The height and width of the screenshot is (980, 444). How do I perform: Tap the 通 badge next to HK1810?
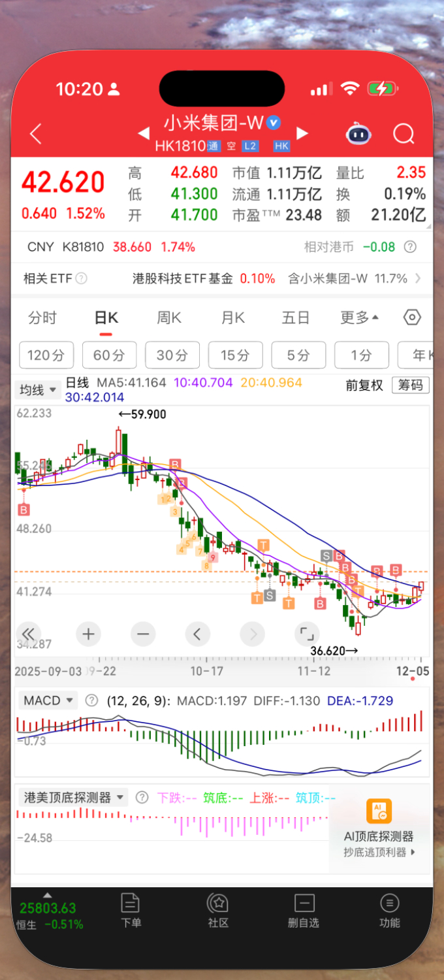(214, 146)
